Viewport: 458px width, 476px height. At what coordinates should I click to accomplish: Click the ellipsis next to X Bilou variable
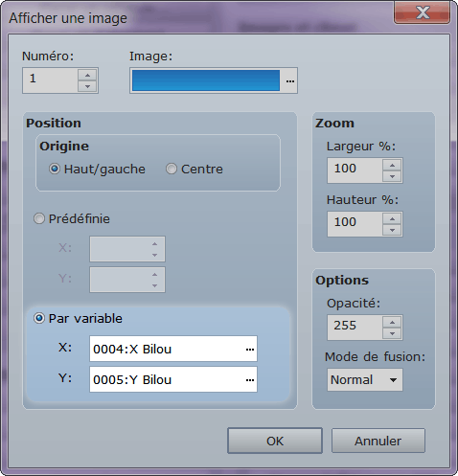coord(250,349)
